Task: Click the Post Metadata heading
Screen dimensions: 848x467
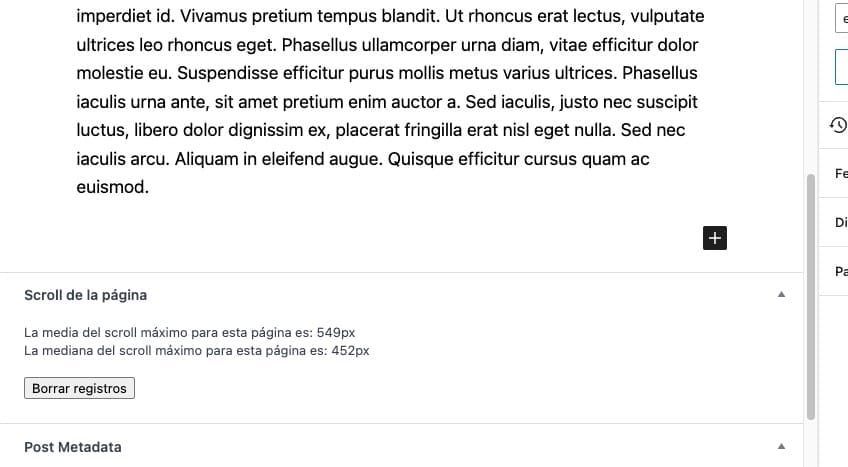Action: pos(73,447)
